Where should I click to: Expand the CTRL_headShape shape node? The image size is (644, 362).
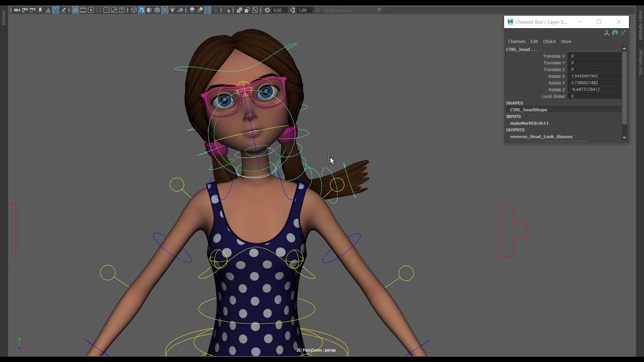tap(528, 110)
